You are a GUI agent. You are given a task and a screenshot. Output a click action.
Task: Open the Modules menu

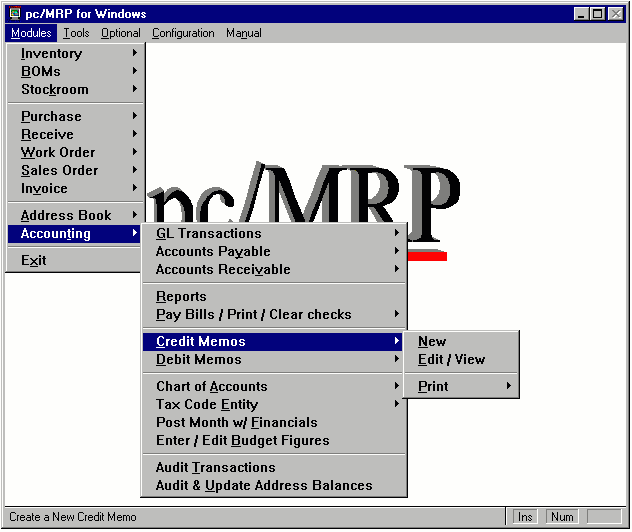pos(31,33)
